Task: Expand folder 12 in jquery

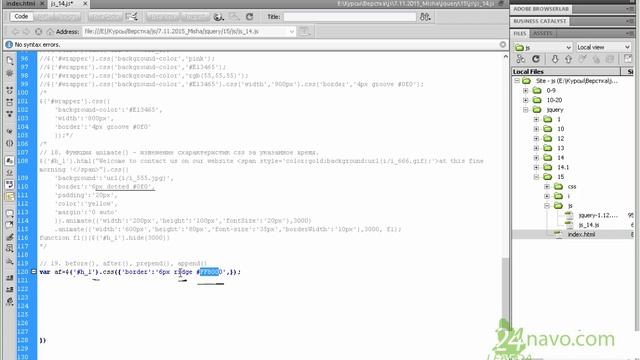Action: pyautogui.click(x=536, y=138)
